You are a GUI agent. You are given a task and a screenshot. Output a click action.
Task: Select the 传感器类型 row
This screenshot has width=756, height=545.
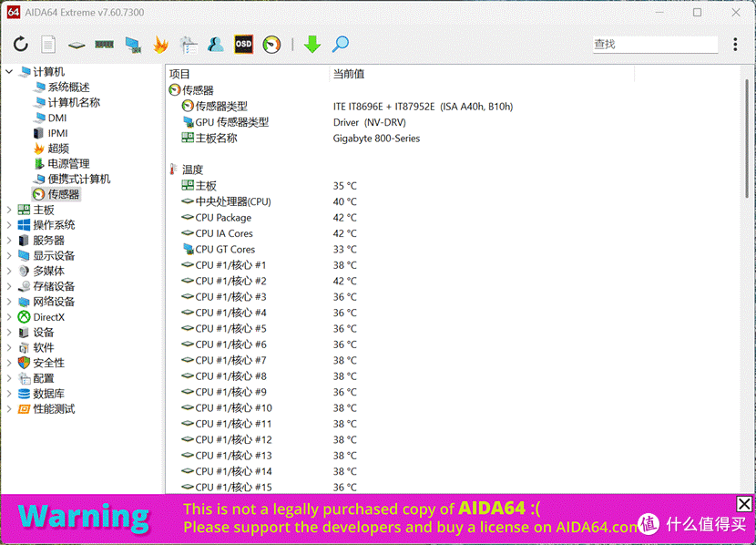[x=347, y=107]
